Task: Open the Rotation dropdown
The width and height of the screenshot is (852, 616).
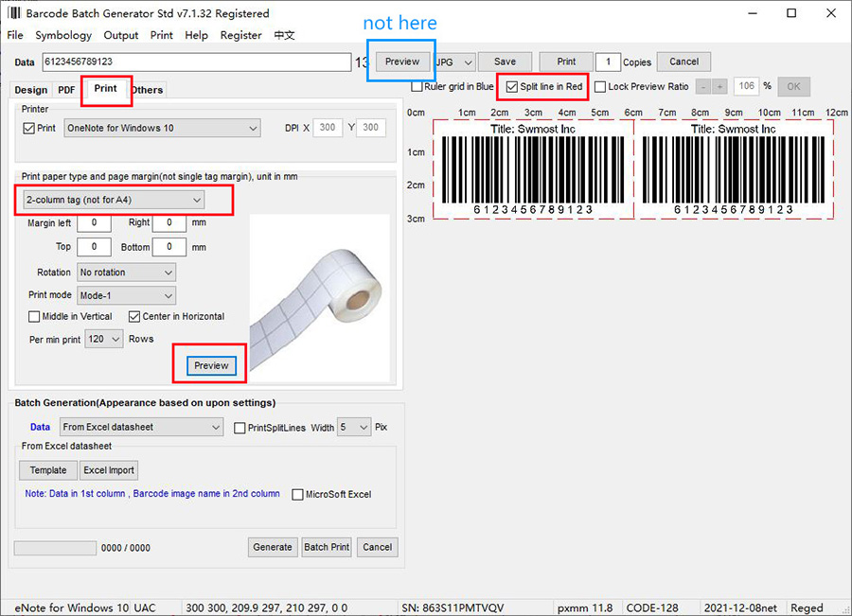Action: (127, 273)
